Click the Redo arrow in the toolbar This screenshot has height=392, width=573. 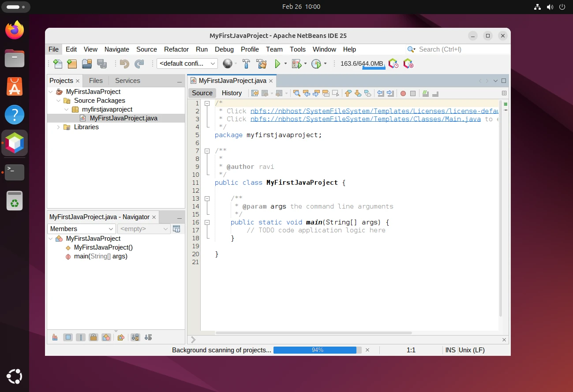click(139, 64)
